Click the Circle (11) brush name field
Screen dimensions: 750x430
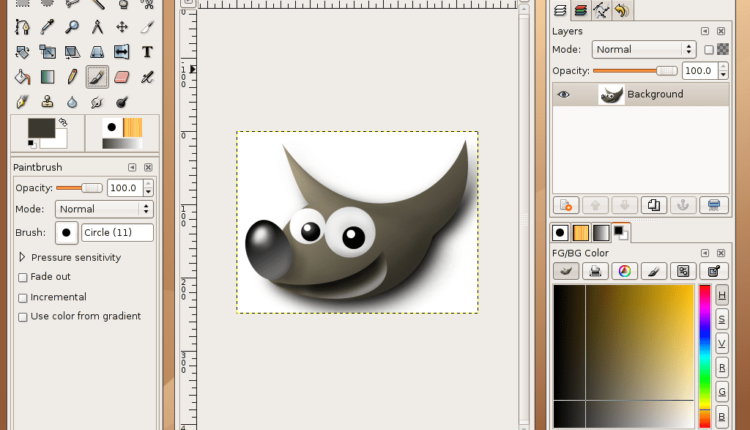[117, 233]
